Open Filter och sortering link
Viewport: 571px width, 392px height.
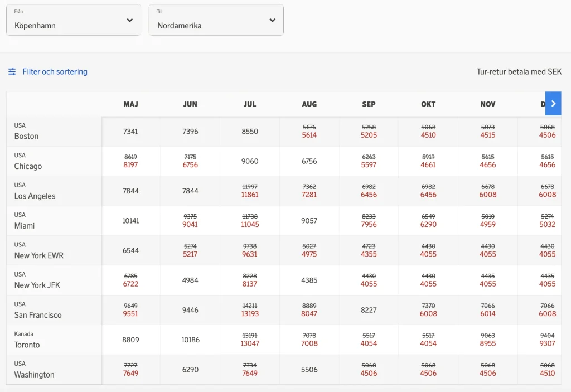tap(55, 71)
